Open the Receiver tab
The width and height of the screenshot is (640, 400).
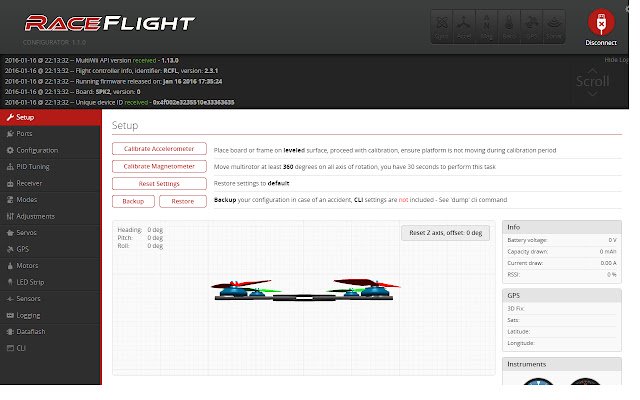(51, 183)
